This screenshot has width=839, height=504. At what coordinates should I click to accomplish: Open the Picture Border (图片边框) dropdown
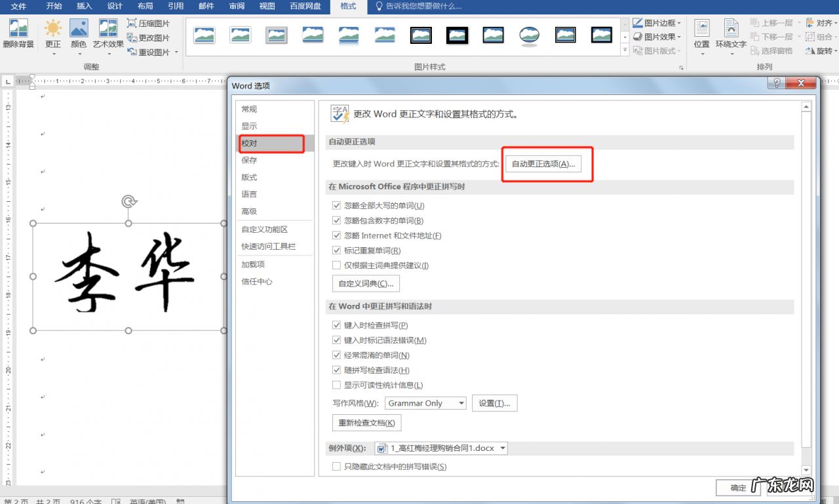pos(656,22)
